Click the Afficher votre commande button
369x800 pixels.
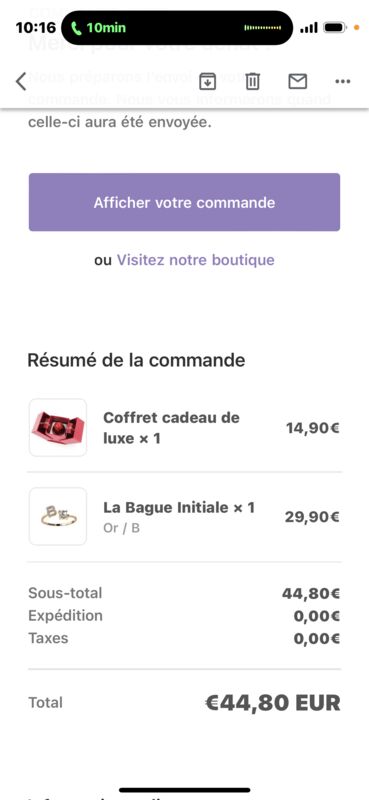pos(184,202)
